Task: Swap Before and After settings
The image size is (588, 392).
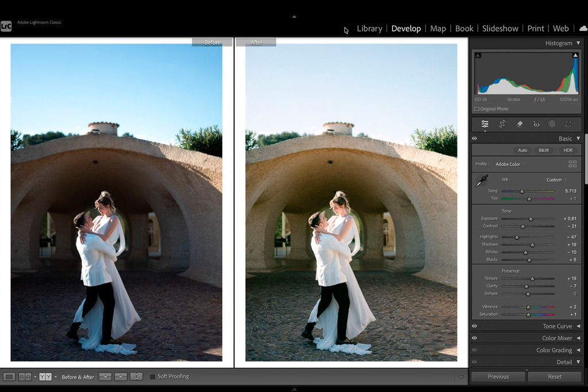Action: coord(136,377)
